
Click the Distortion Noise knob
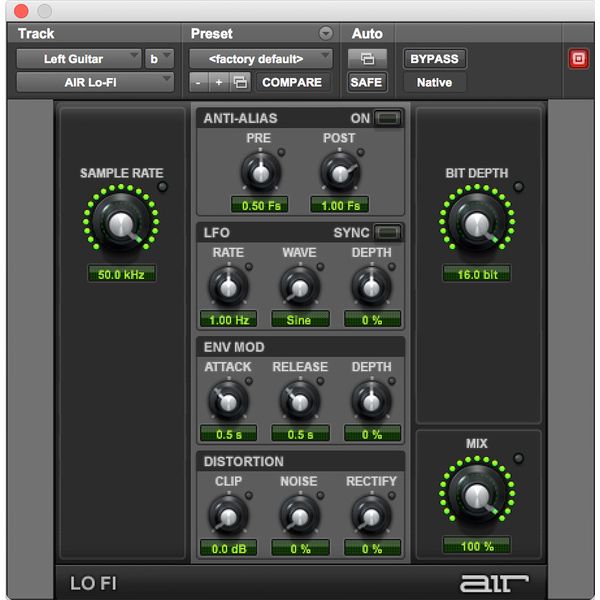point(300,515)
